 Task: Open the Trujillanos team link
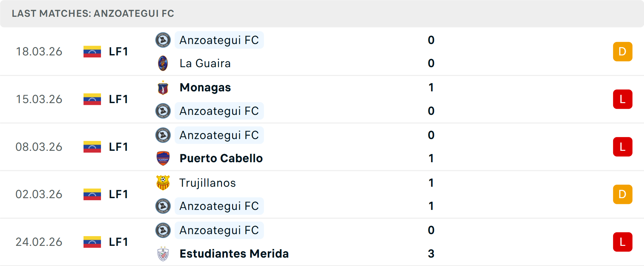pyautogui.click(x=208, y=183)
